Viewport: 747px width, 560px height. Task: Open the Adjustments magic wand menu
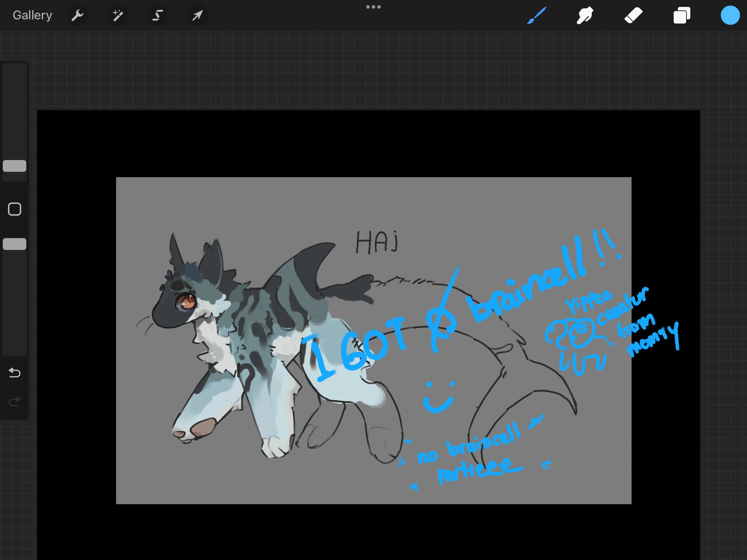tap(118, 15)
